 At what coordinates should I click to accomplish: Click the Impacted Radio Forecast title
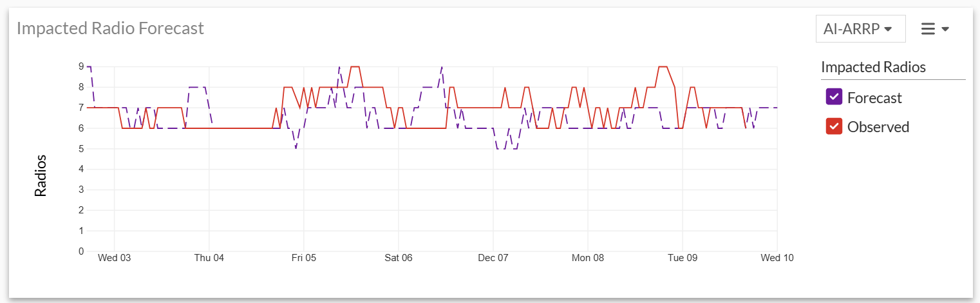(x=110, y=28)
